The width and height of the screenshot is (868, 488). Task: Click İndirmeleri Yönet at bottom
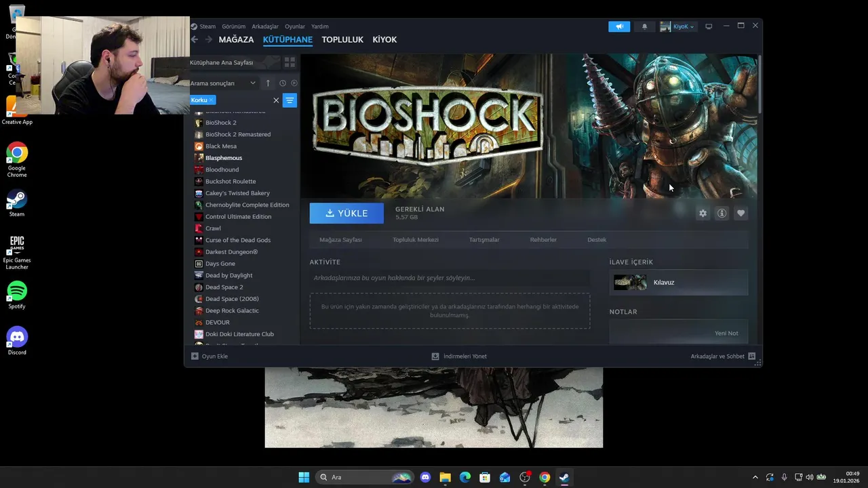click(x=459, y=356)
